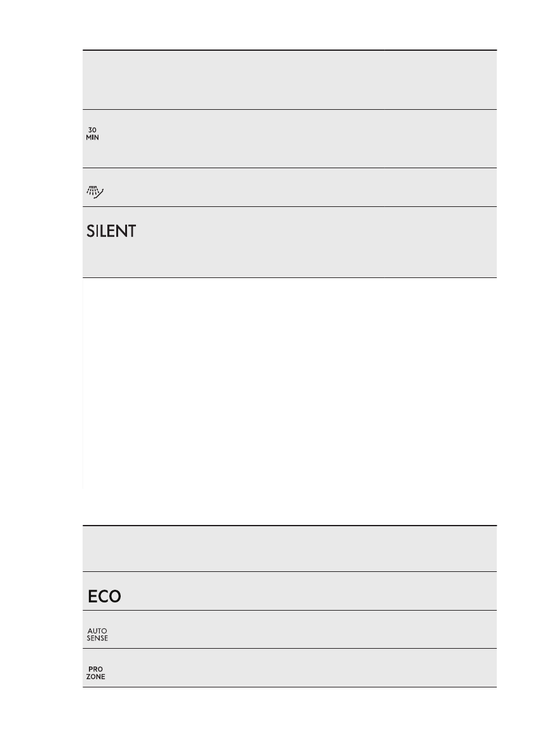This screenshot has height=756, width=533.
Task: Select the ECO program symbol
Action: [x=104, y=597]
